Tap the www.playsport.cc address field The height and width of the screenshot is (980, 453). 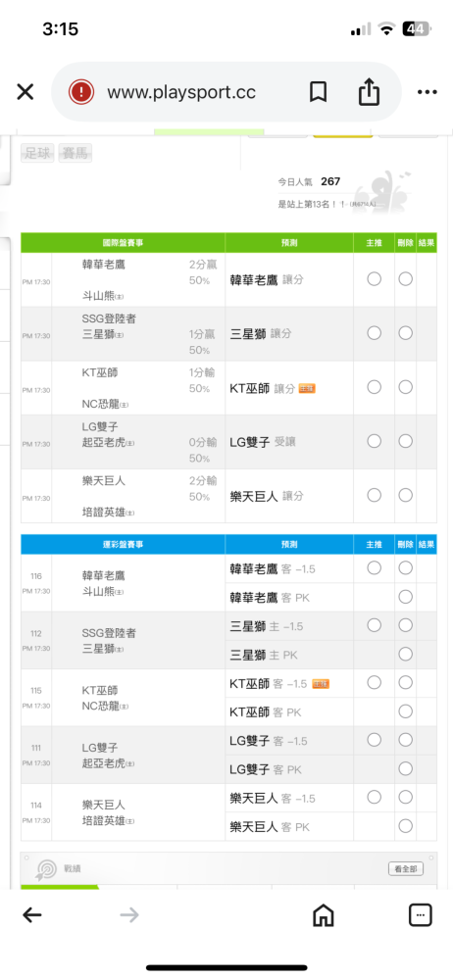[181, 92]
